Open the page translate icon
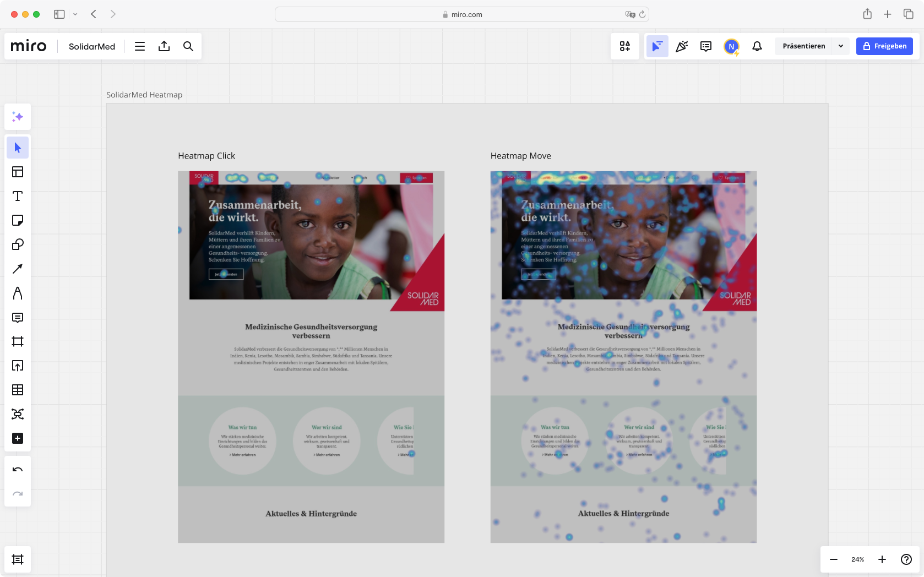 click(x=630, y=14)
